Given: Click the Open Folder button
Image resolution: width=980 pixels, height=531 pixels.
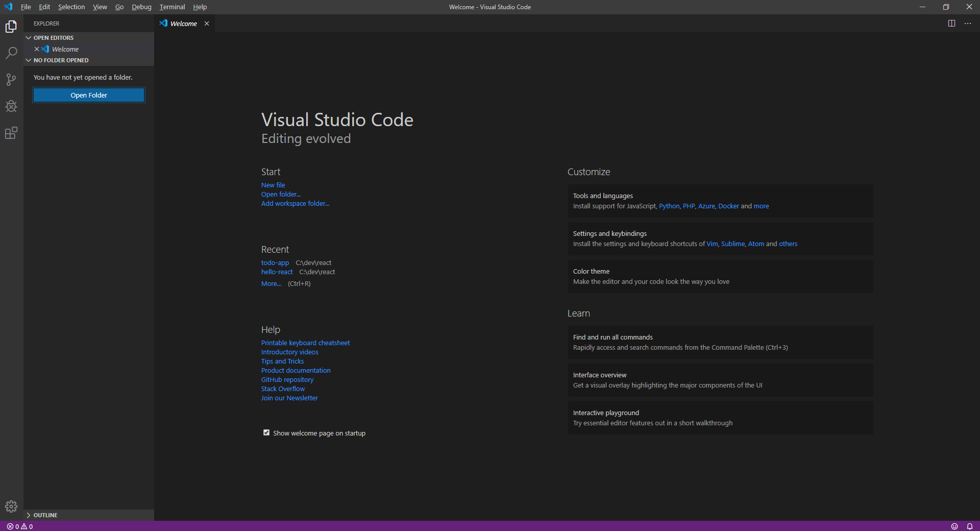Looking at the screenshot, I should (89, 95).
